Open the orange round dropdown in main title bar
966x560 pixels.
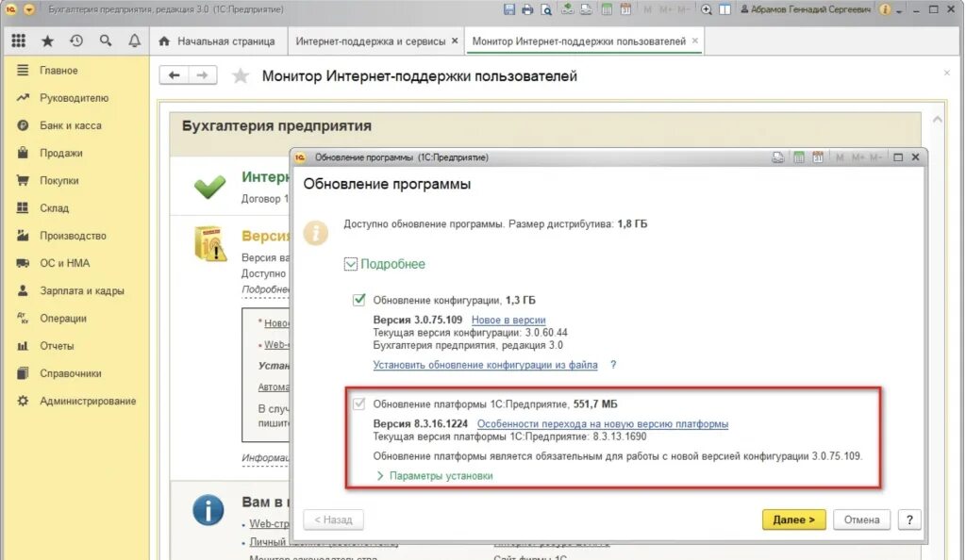tap(29, 9)
